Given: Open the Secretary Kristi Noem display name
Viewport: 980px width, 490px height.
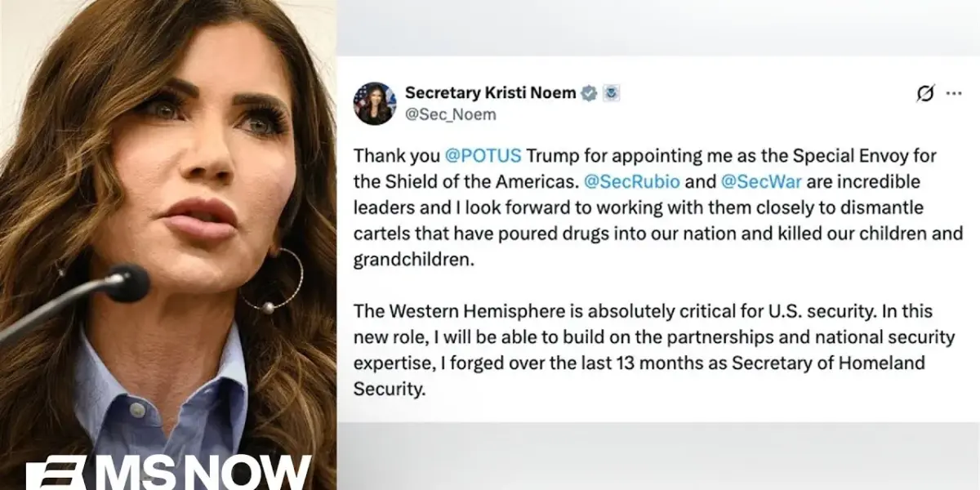Looking at the screenshot, I should pos(490,93).
